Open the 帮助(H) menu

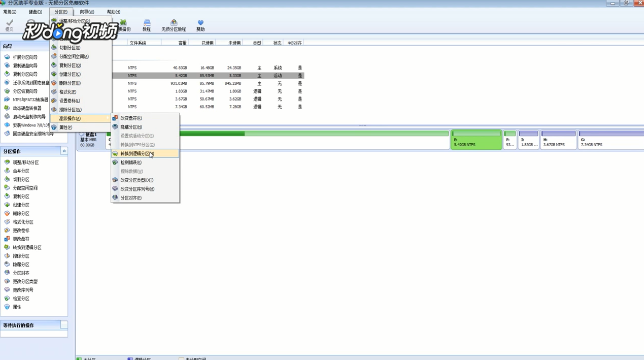[114, 12]
